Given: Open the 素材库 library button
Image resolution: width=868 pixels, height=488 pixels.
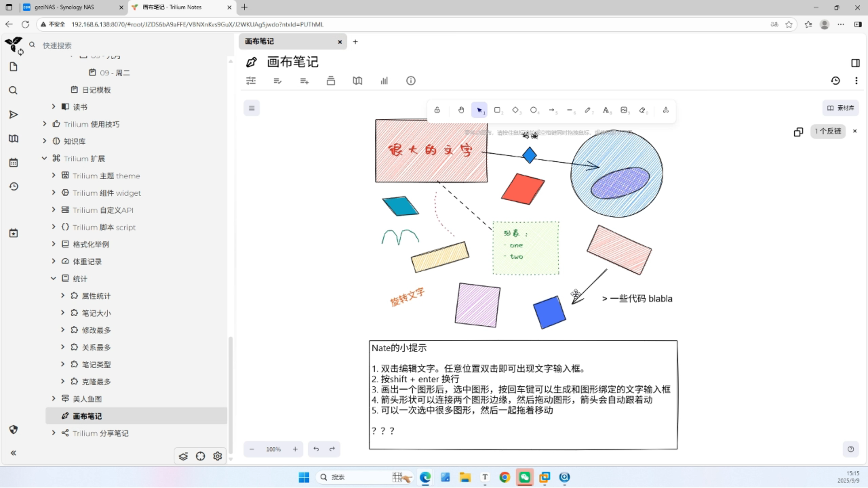Looking at the screenshot, I should (840, 108).
